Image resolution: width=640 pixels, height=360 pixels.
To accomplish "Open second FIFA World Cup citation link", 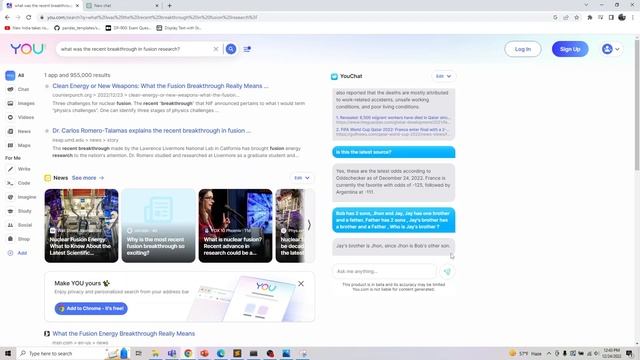I will click(393, 131).
